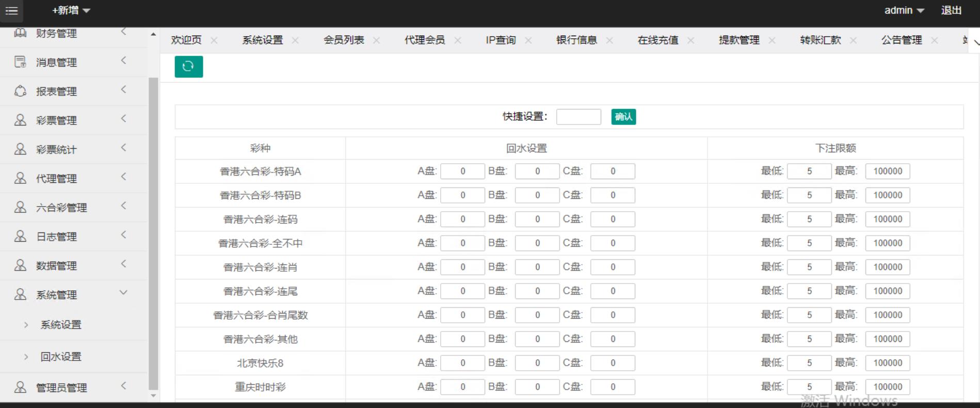
Task: Collapse the 系统管理 sidebar section
Action: click(123, 293)
